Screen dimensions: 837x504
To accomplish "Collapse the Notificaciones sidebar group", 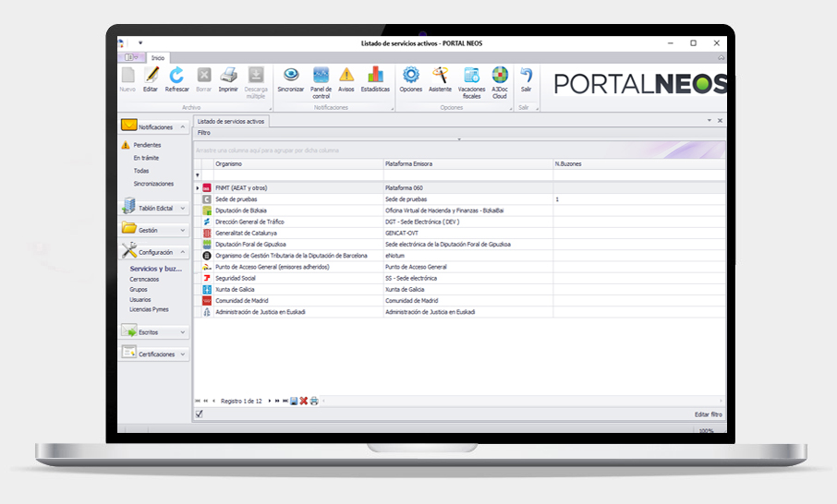I will coord(183,126).
